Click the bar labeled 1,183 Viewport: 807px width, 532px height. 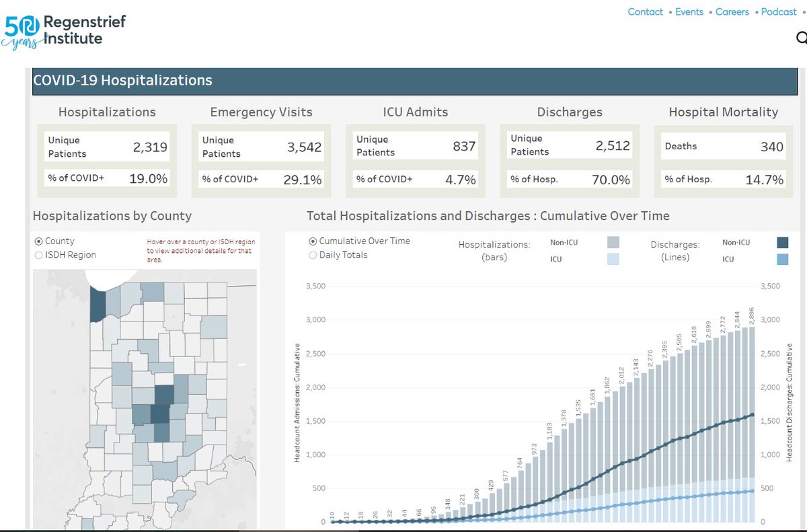(549, 483)
